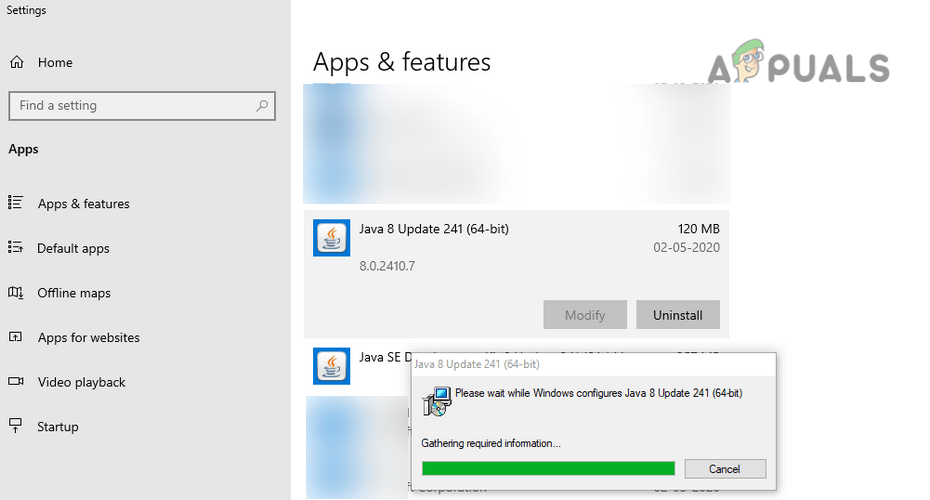Click the installer computer icon in dialog
This screenshot has width=930, height=500.
tap(437, 402)
